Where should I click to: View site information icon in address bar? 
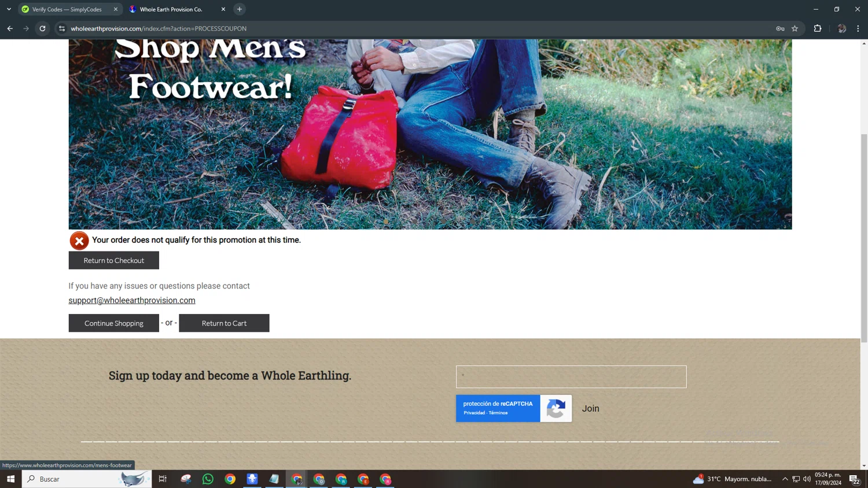[x=62, y=28]
